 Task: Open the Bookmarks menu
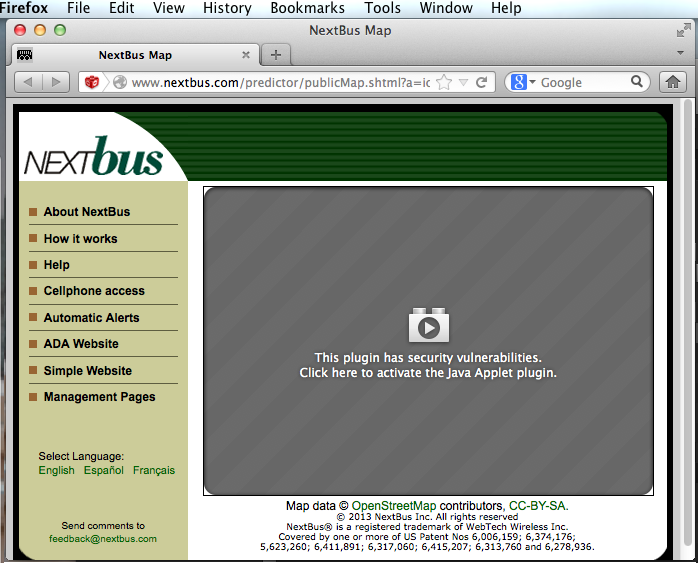tap(307, 8)
